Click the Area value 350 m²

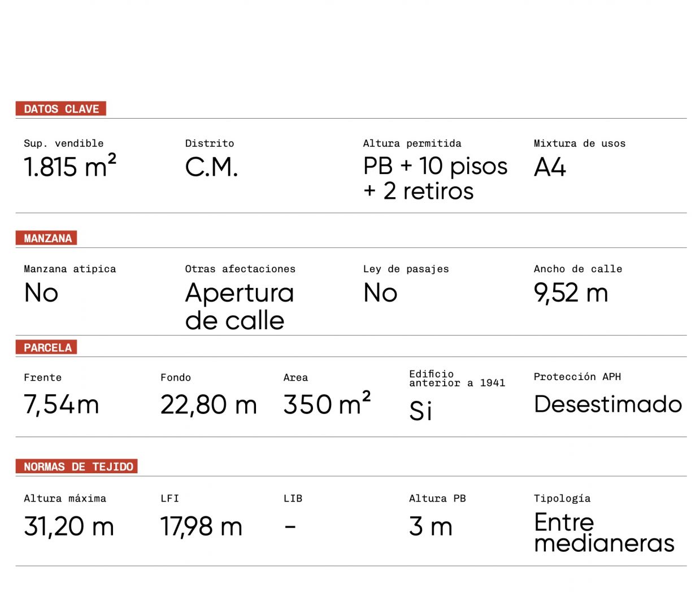327,404
